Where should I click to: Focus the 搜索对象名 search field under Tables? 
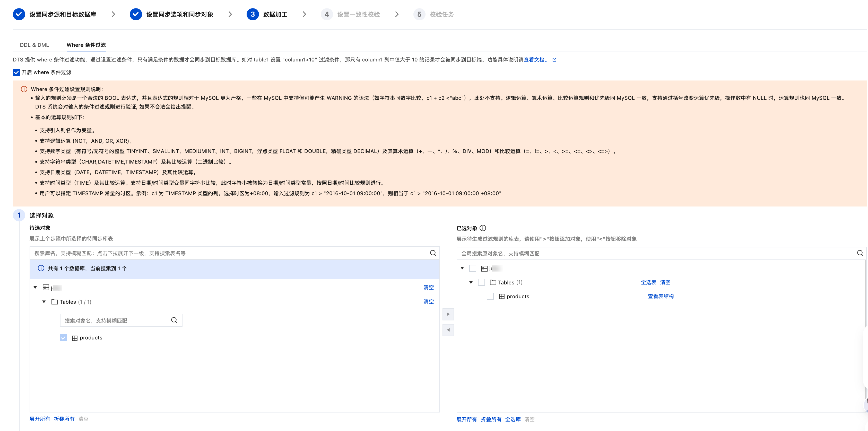coord(121,321)
